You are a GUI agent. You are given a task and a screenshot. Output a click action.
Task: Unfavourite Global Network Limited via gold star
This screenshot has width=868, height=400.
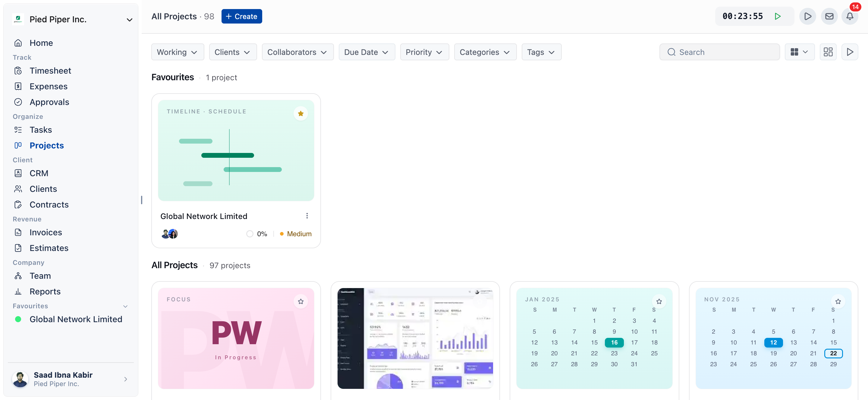(x=300, y=114)
